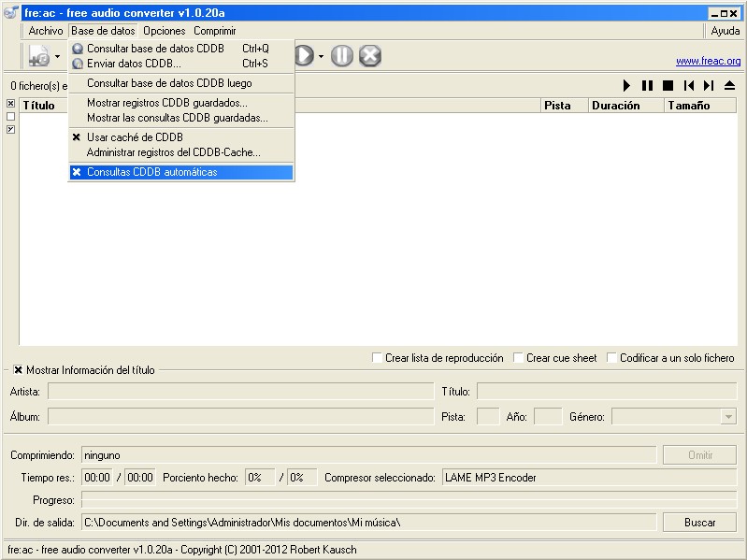Screen dimensions: 747x560
Task: Close the Base de datos menu
Action: tap(103, 31)
